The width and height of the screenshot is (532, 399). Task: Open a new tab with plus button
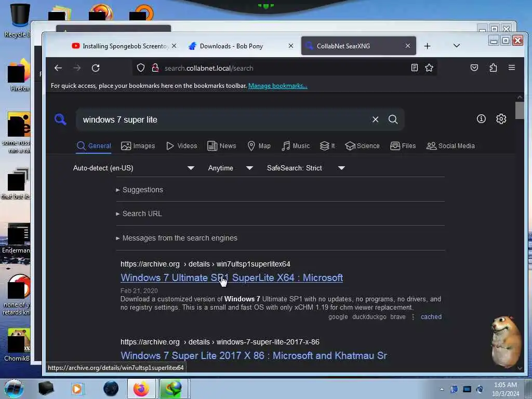[x=428, y=46]
